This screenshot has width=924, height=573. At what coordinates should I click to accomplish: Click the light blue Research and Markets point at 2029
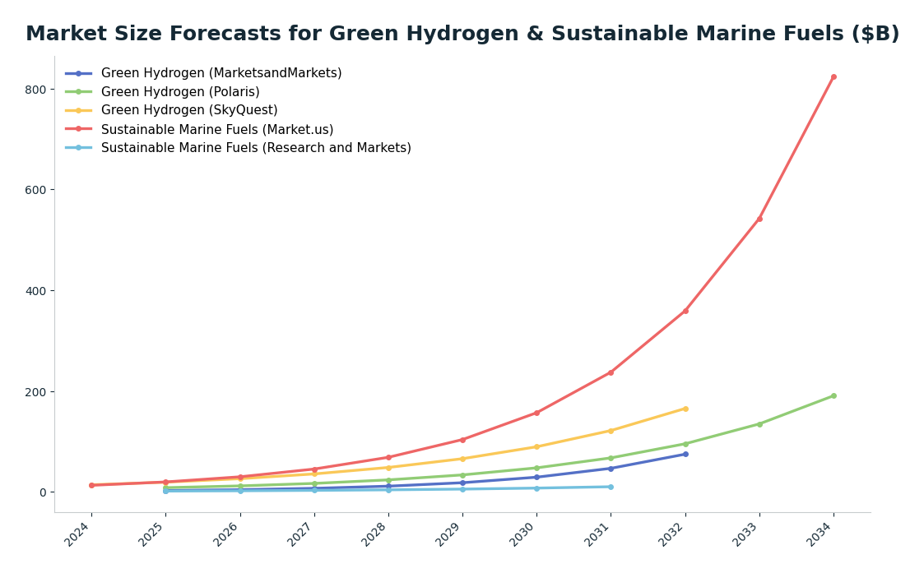pyautogui.click(x=462, y=489)
